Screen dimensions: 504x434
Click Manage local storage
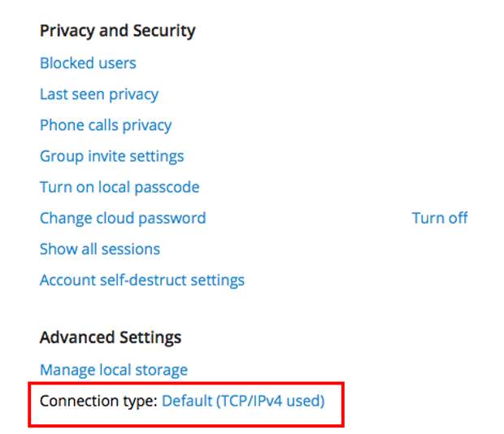114,370
